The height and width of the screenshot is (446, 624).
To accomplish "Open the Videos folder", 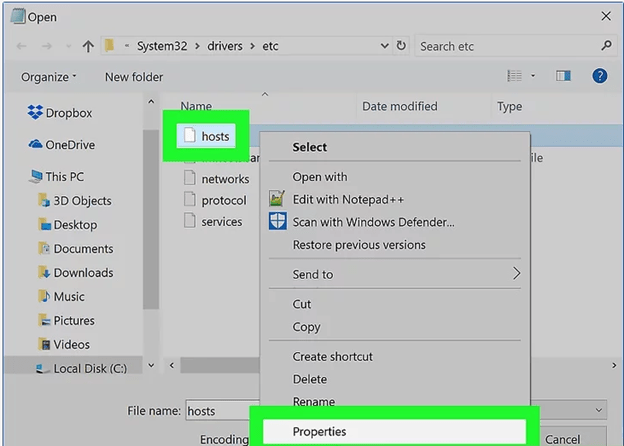I will pyautogui.click(x=64, y=345).
